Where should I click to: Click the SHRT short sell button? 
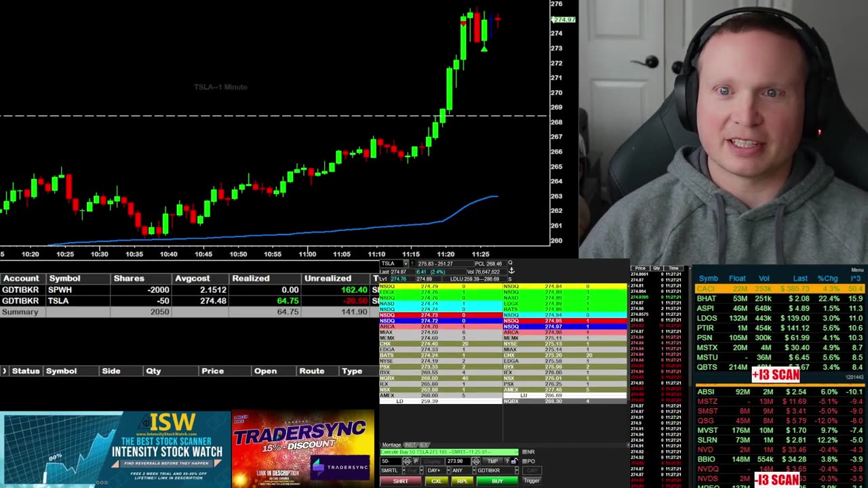coord(400,481)
